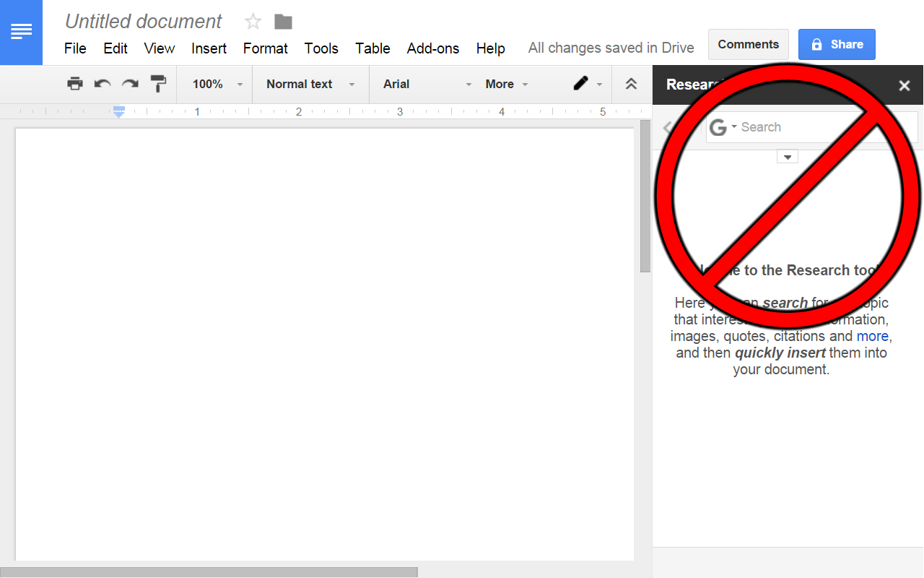The width and height of the screenshot is (924, 578).
Task: Select the Paint format tool
Action: [x=158, y=84]
